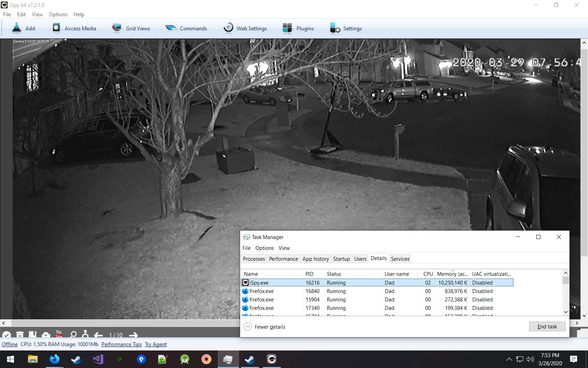Screen dimensions: 588x368
Task: Click the Offline status link
Action: tap(9, 344)
